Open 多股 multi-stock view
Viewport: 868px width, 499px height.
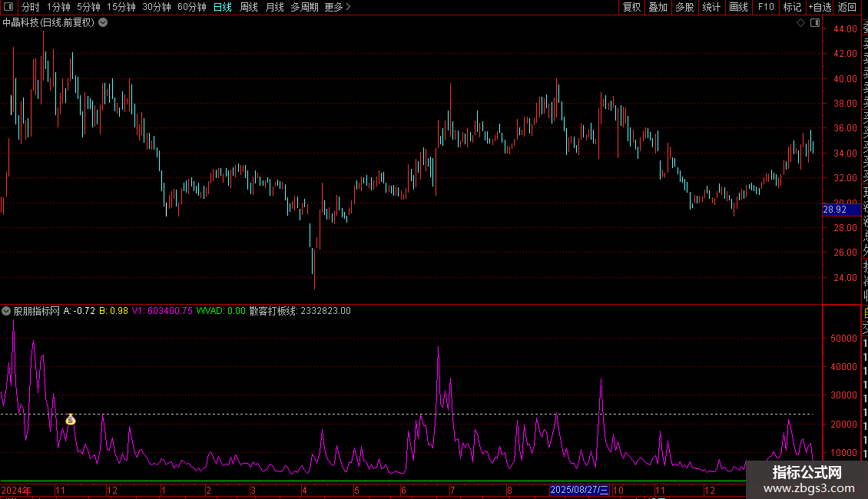tap(684, 7)
